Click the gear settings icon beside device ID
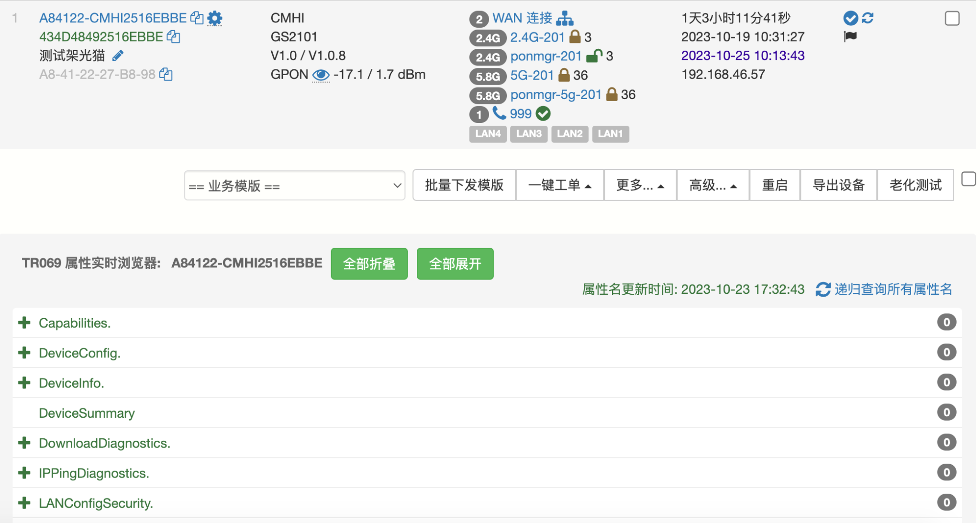Image resolution: width=980 pixels, height=523 pixels. (215, 18)
